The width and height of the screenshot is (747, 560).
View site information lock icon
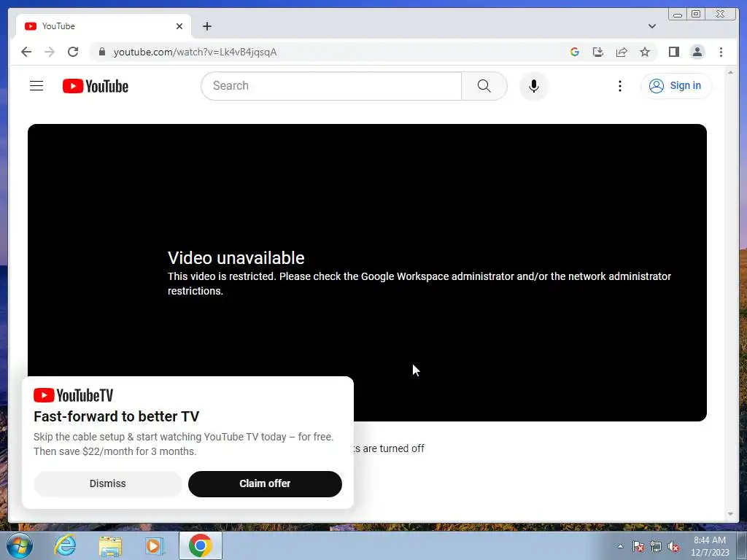(x=101, y=52)
